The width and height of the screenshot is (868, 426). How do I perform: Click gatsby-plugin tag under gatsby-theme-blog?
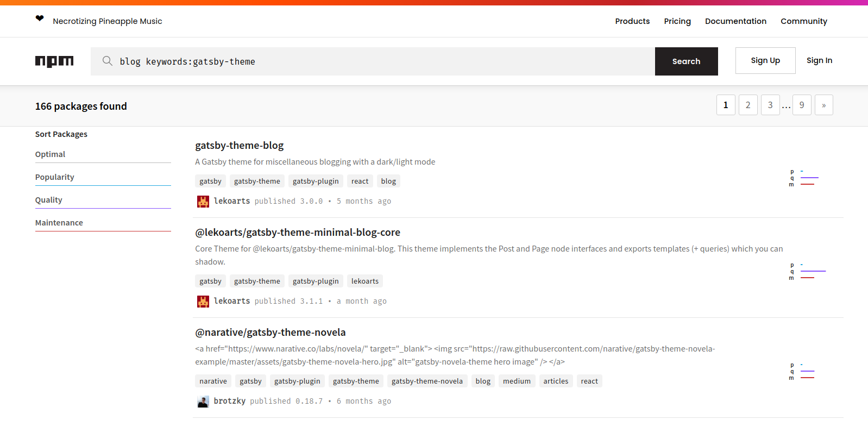pos(316,181)
